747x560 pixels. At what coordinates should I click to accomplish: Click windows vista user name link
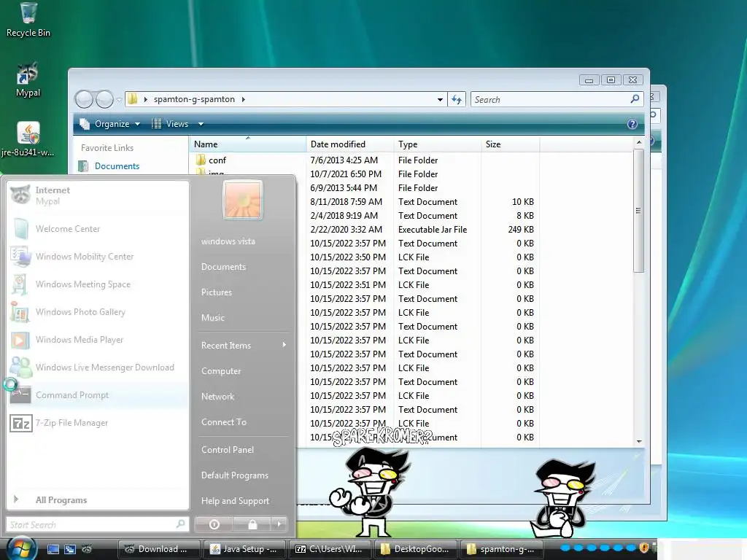[x=228, y=241]
